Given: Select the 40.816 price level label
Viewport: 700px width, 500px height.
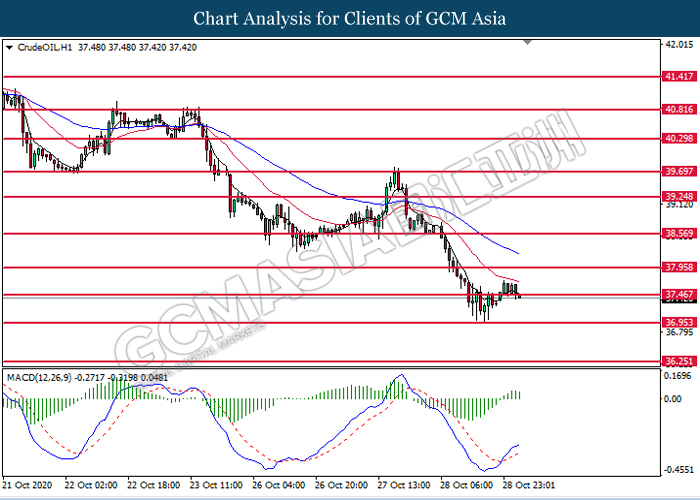Looking at the screenshot, I should pyautogui.click(x=679, y=109).
